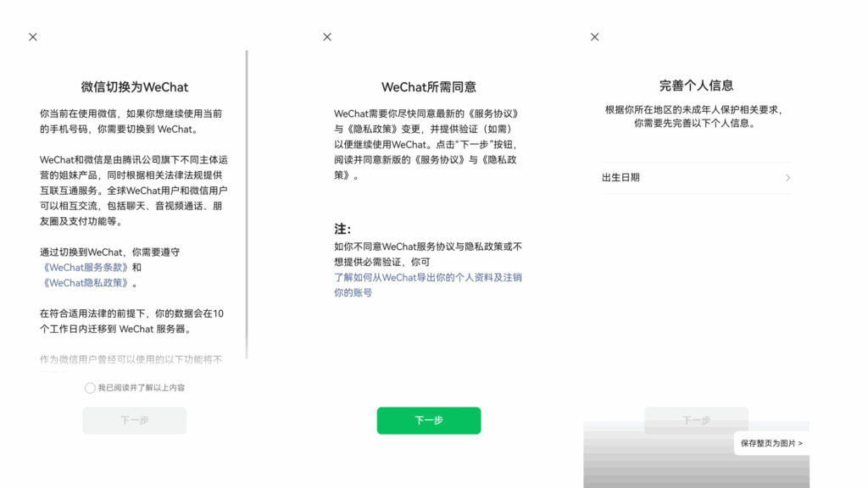Close the WeChat所需同意 screen

327,37
